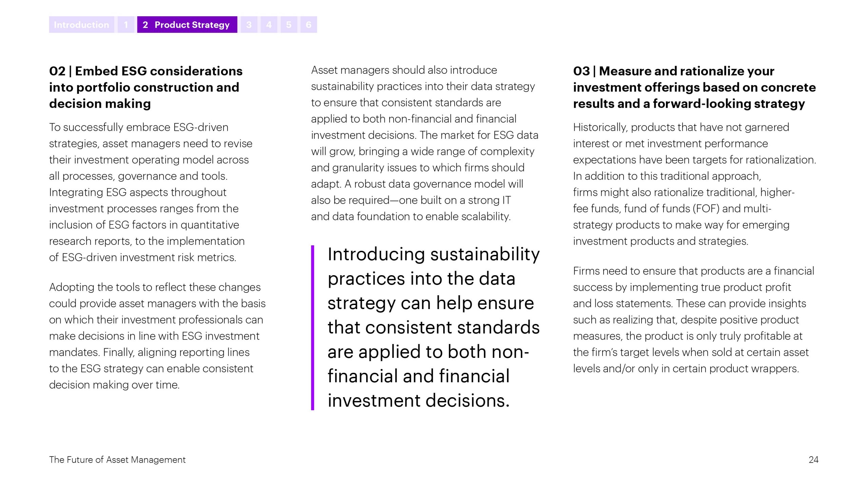
Task: Click paragraph starting "Adopting the tools to reflect"
Action: pyautogui.click(x=157, y=336)
